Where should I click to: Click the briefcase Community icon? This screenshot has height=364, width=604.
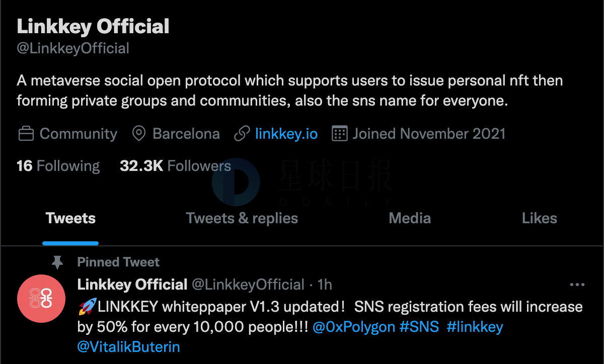(26, 134)
